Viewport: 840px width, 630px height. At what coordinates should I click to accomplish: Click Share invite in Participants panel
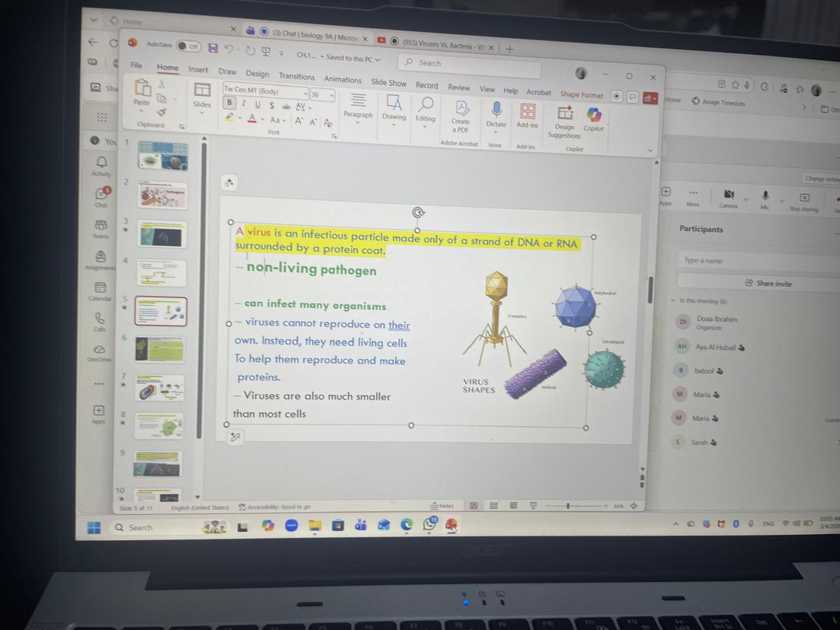click(x=768, y=283)
